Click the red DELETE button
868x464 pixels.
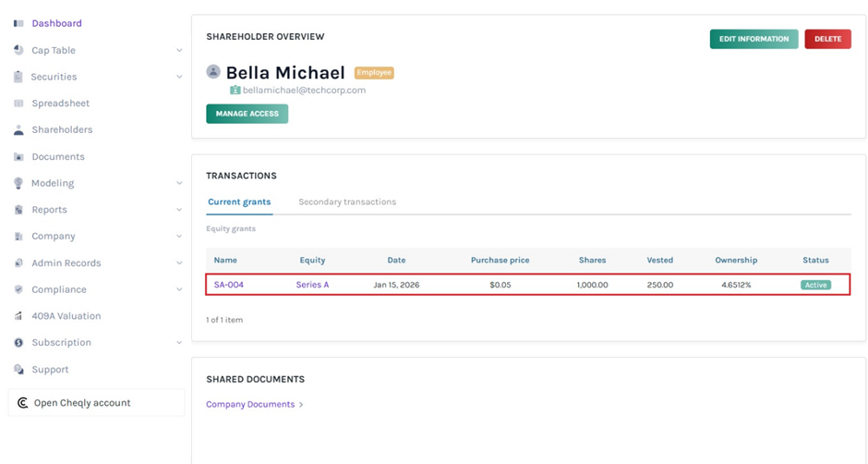[827, 39]
